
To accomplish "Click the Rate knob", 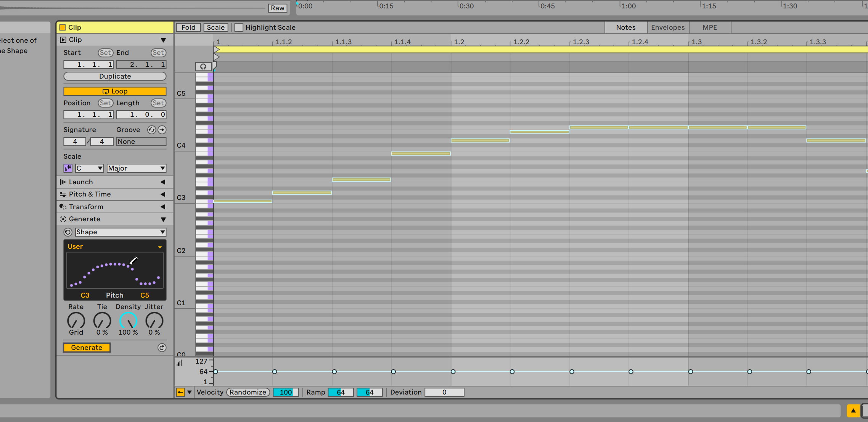I will tap(76, 321).
